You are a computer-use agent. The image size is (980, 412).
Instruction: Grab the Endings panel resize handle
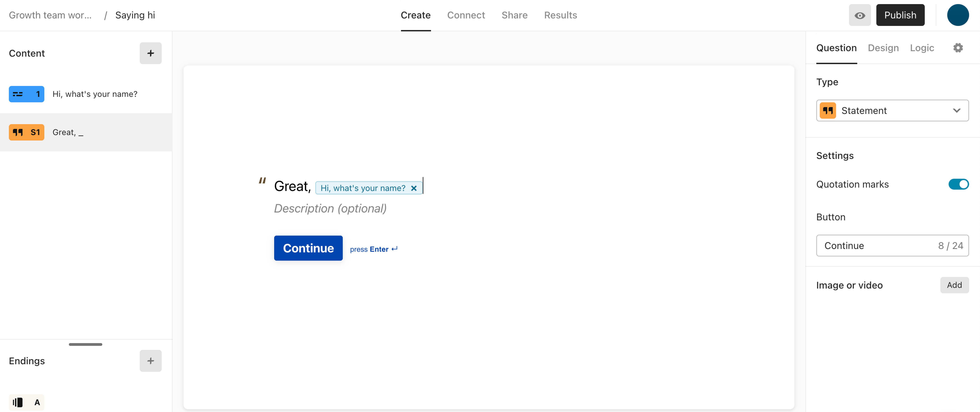(86, 344)
